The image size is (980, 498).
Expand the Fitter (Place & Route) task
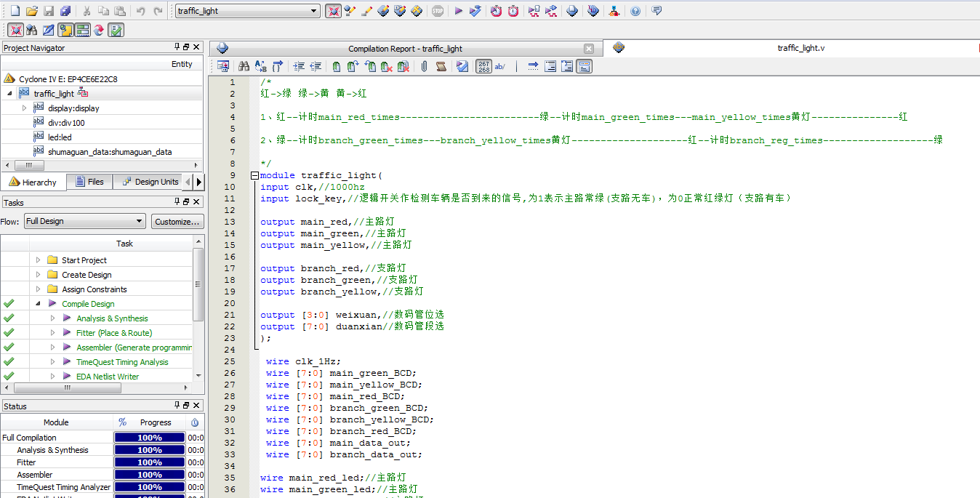click(52, 332)
